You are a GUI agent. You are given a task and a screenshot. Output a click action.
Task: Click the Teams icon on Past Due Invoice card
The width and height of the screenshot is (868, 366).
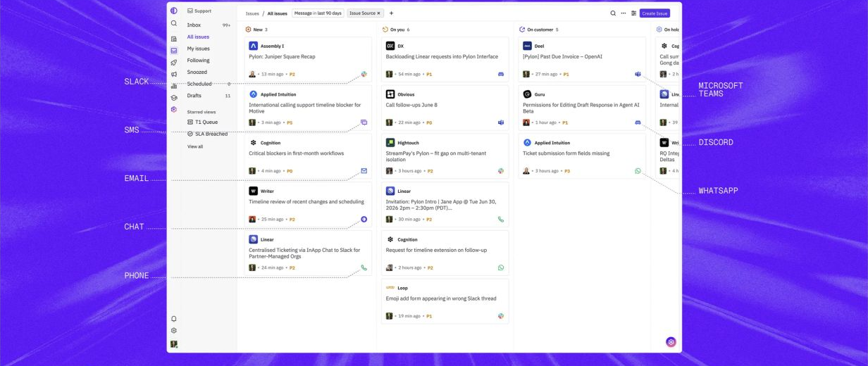pos(638,74)
